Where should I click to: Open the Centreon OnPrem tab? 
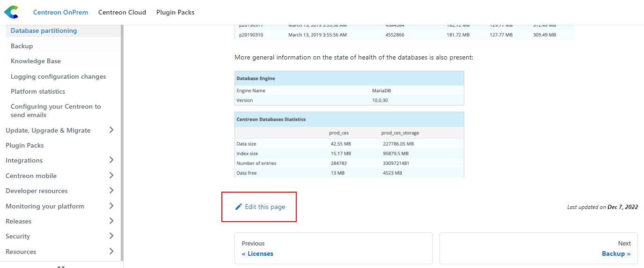pyautogui.click(x=60, y=12)
